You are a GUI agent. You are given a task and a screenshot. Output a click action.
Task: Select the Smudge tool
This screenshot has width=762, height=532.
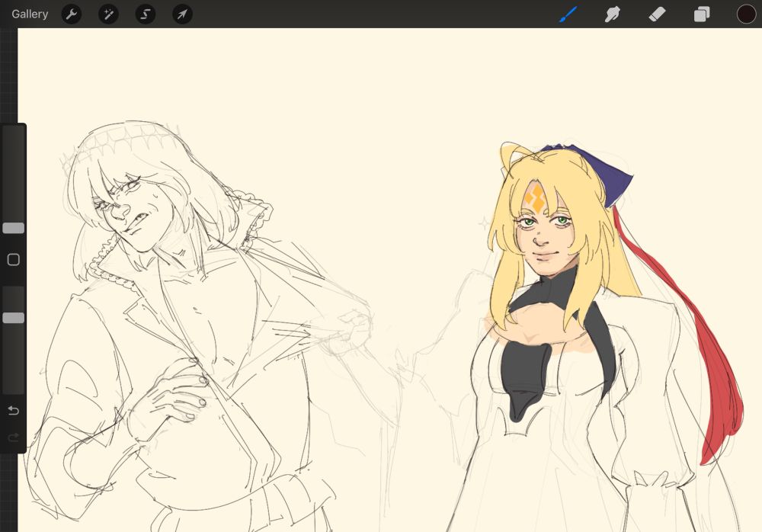(613, 14)
